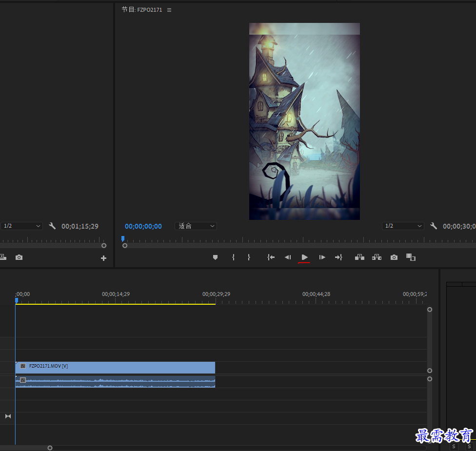This screenshot has height=451, width=476.
Task: Open Source monitor settings wrench
Action: pyautogui.click(x=52, y=226)
